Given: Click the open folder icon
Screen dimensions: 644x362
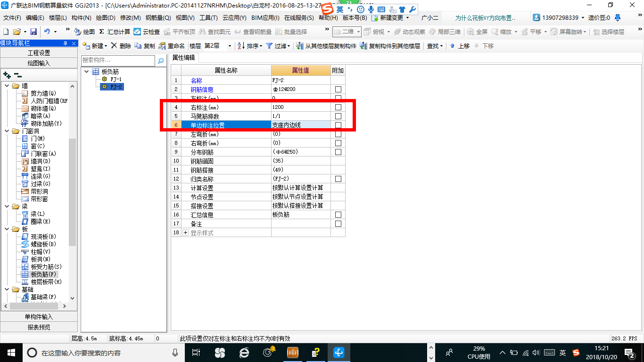Looking at the screenshot, I should click(17, 32).
